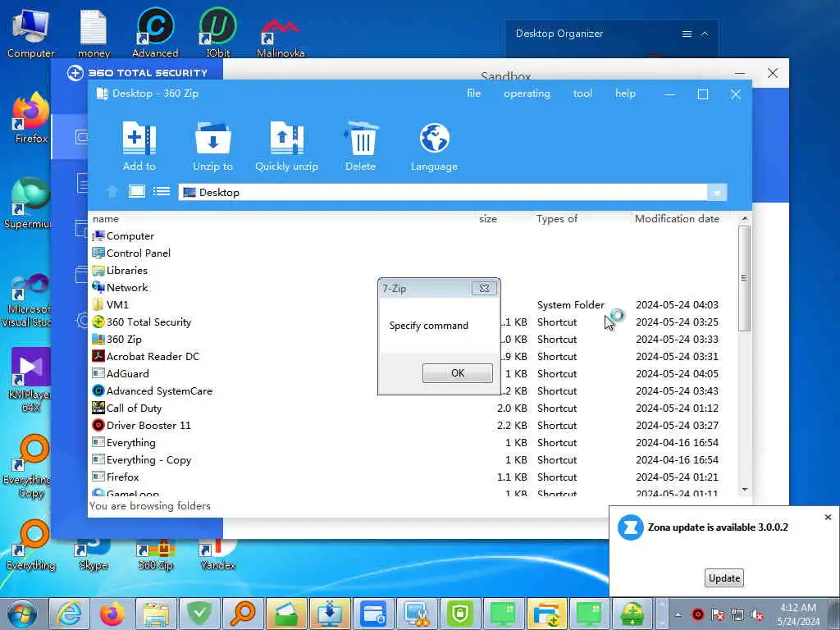Open the Firefox desktop shortcut

pos(31,117)
